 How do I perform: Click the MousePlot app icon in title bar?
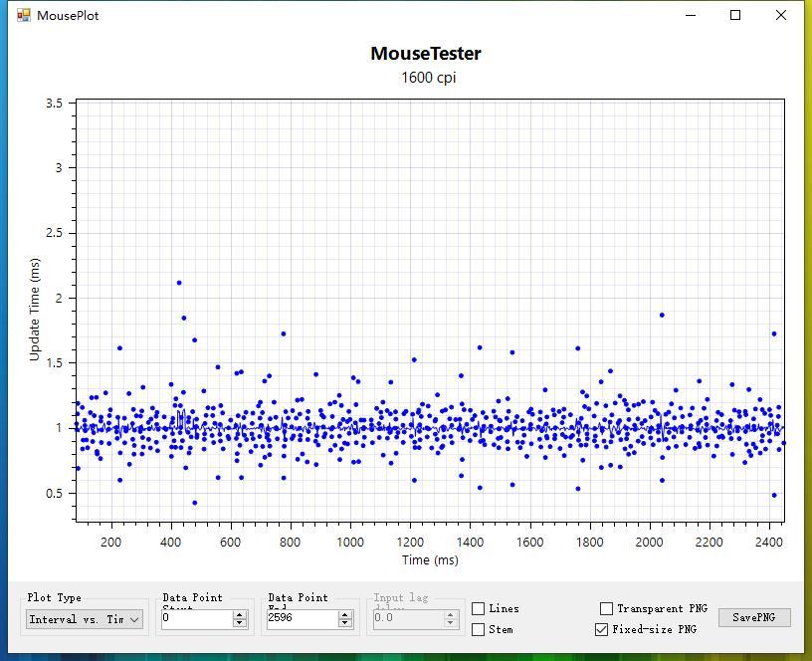point(23,15)
